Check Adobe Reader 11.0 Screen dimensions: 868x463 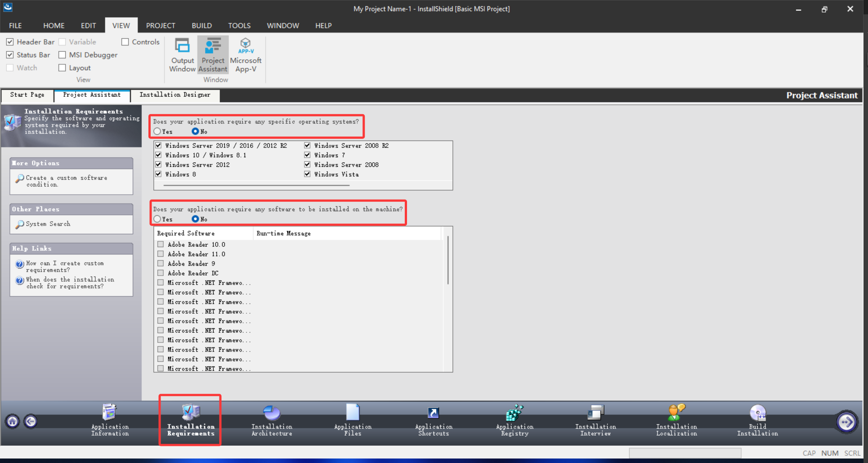161,254
